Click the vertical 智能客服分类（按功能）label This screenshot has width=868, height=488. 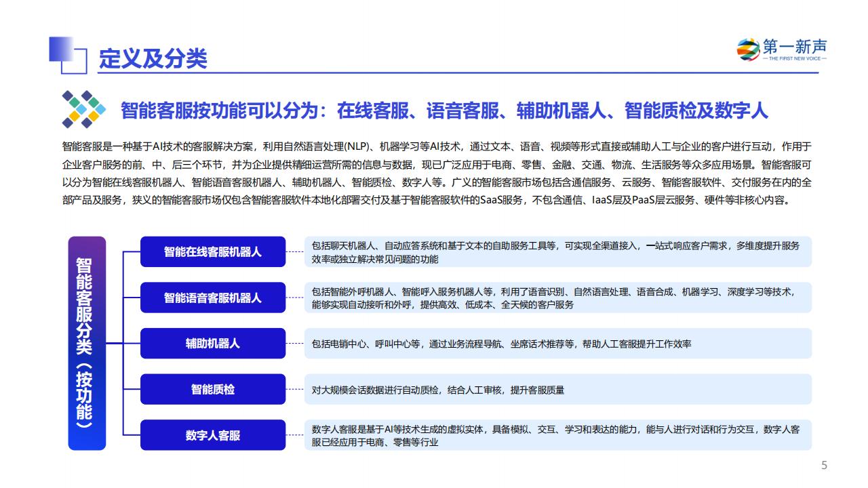(87, 343)
